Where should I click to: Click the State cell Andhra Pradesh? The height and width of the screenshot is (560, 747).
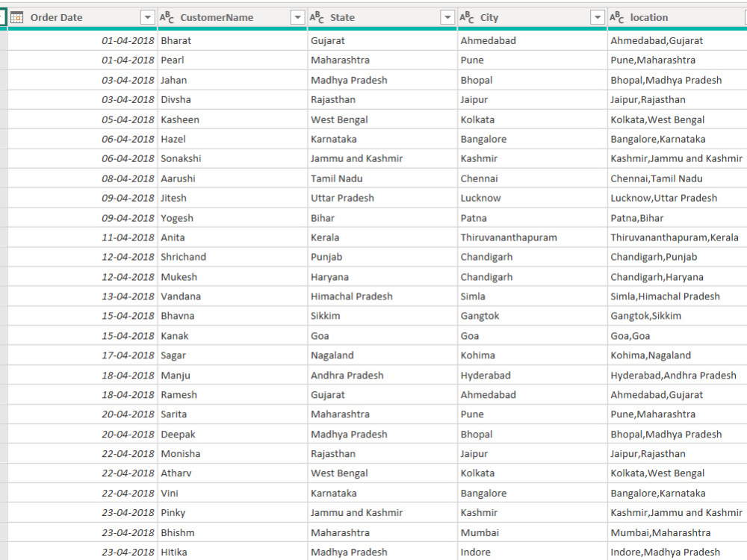click(382, 376)
